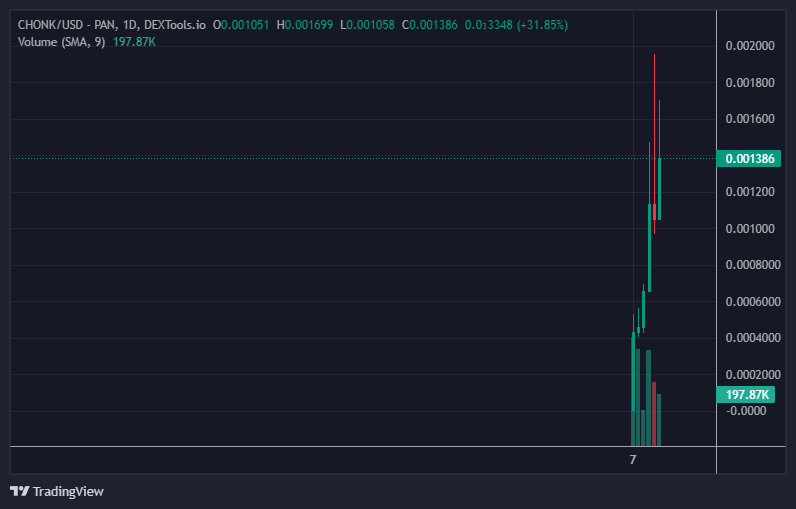Click the 197.87K volume tag on axis
The height and width of the screenshot is (509, 796).
(745, 394)
